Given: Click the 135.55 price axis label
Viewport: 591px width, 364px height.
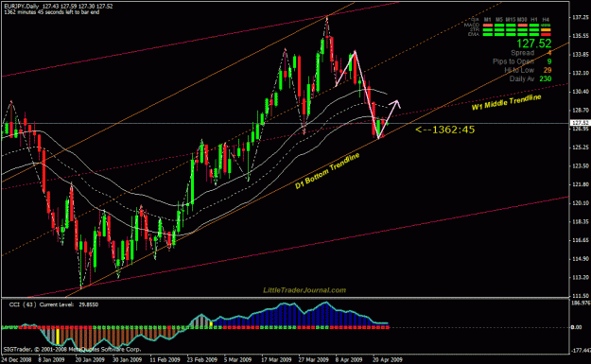Looking at the screenshot, I should click(x=581, y=36).
